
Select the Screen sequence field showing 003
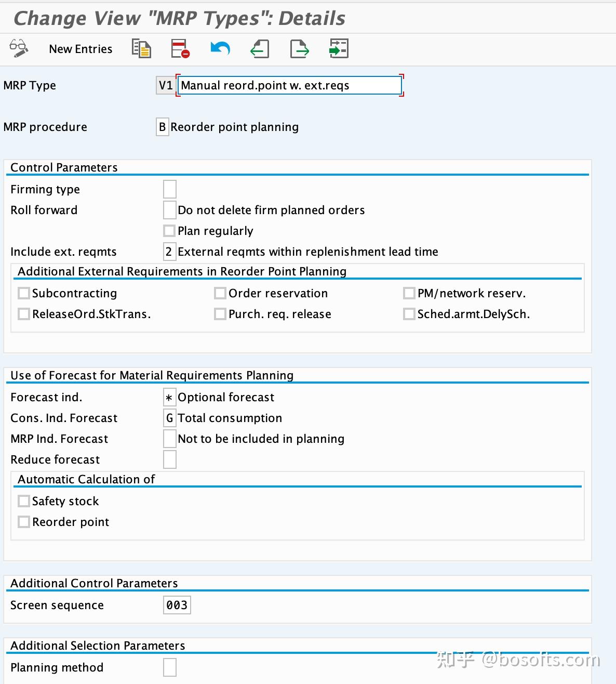point(177,604)
